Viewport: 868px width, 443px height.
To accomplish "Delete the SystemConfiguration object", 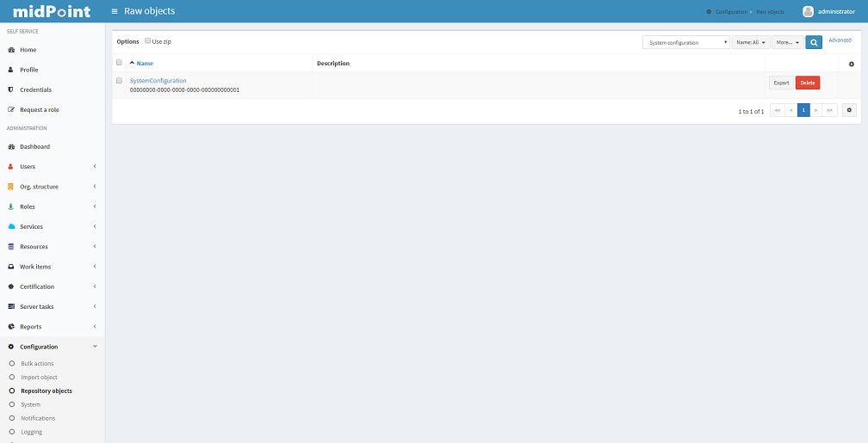I will click(x=808, y=83).
